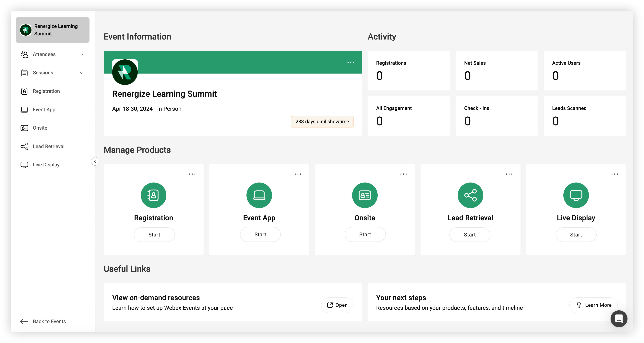Click the 'Your next steps' heading
The height and width of the screenshot is (343, 644).
point(401,298)
